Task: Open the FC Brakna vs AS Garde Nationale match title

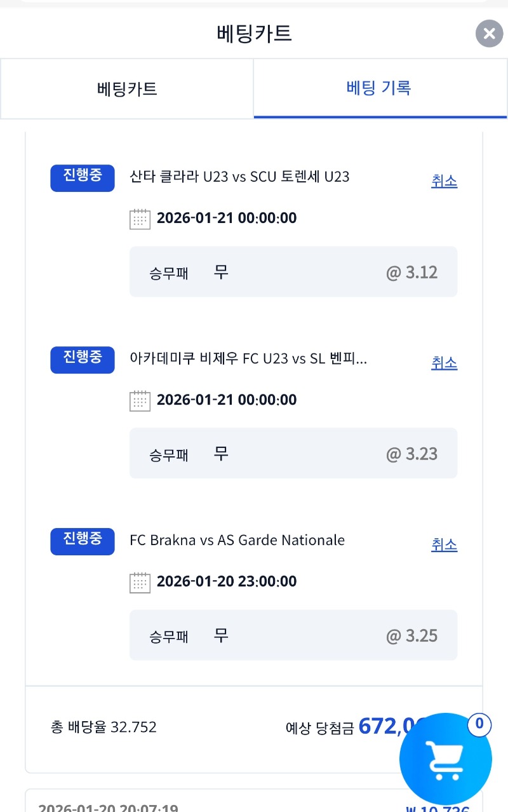Action: [237, 541]
